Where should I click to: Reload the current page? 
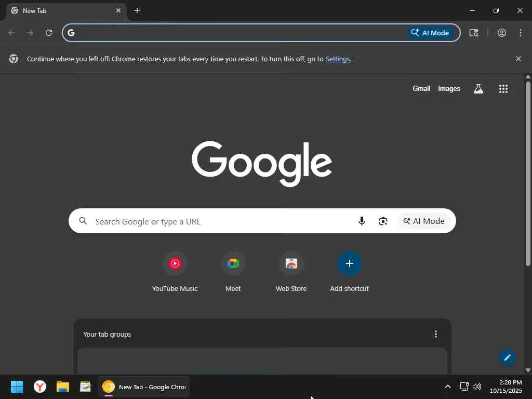pos(49,33)
